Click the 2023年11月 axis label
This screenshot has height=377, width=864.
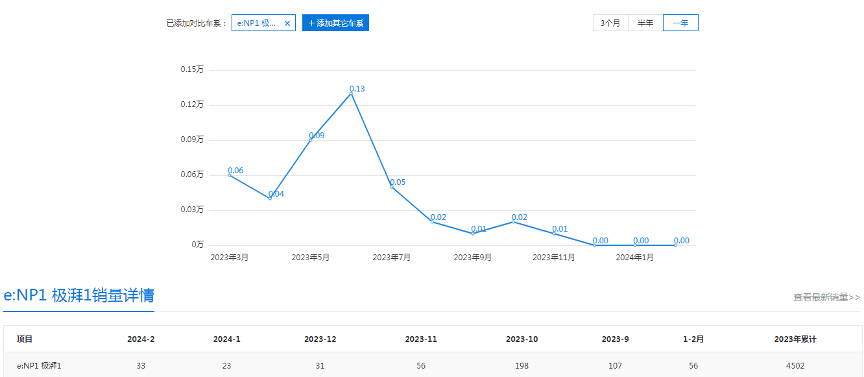click(x=554, y=257)
